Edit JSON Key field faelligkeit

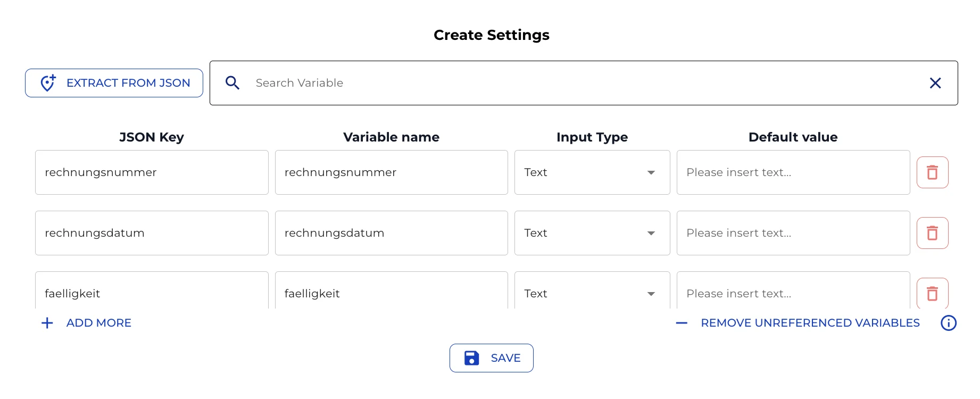[x=152, y=290]
